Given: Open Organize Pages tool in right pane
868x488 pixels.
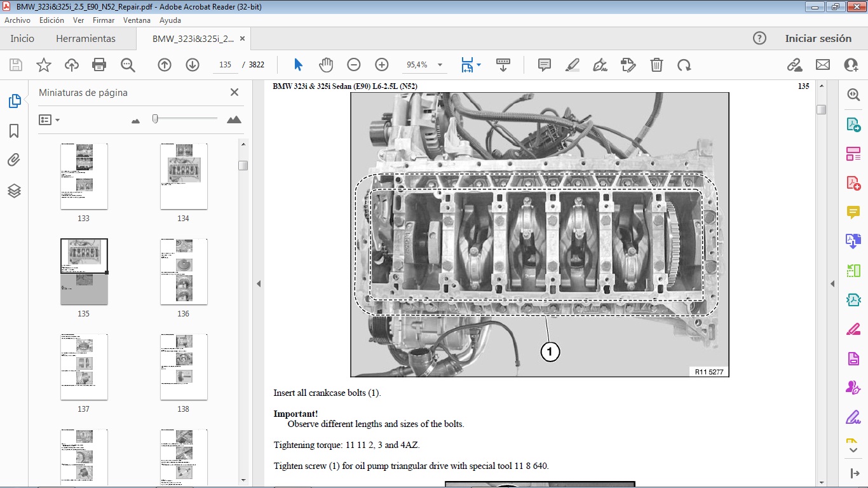Looking at the screenshot, I should (853, 153).
